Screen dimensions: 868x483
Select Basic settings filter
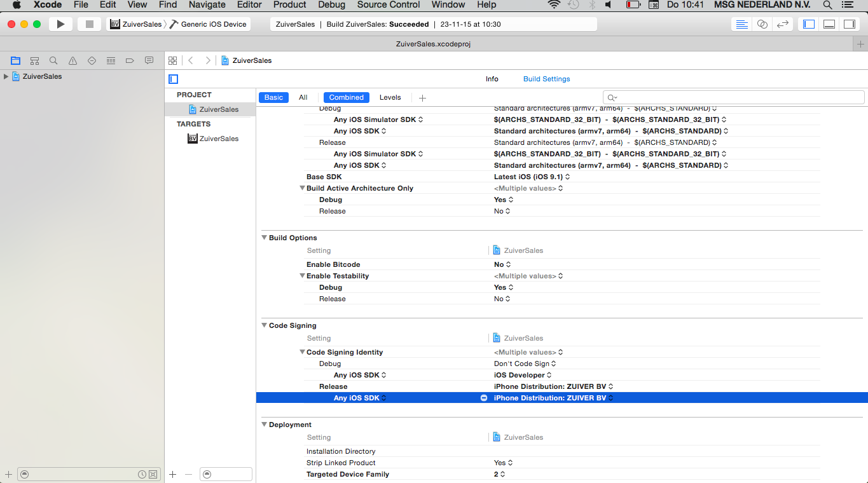point(273,97)
